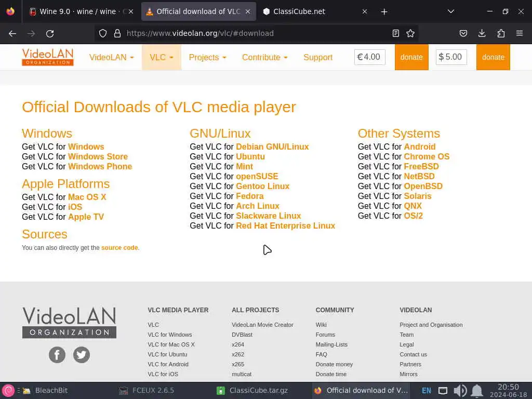Click donate button beside dollar amount
This screenshot has height=399, width=532.
(493, 57)
